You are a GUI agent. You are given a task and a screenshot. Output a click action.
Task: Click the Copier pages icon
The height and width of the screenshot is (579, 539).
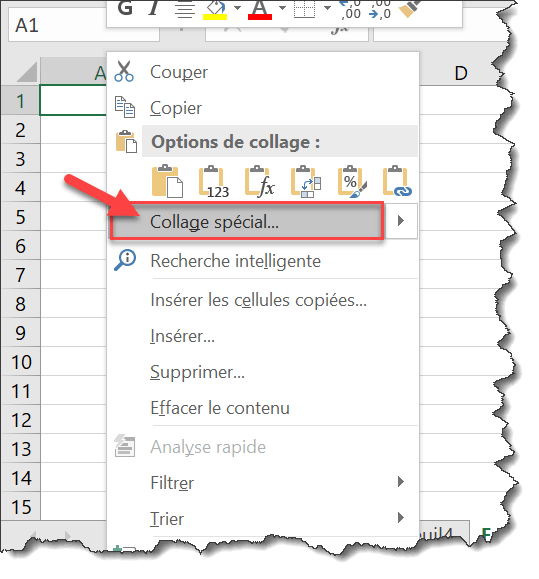125,107
